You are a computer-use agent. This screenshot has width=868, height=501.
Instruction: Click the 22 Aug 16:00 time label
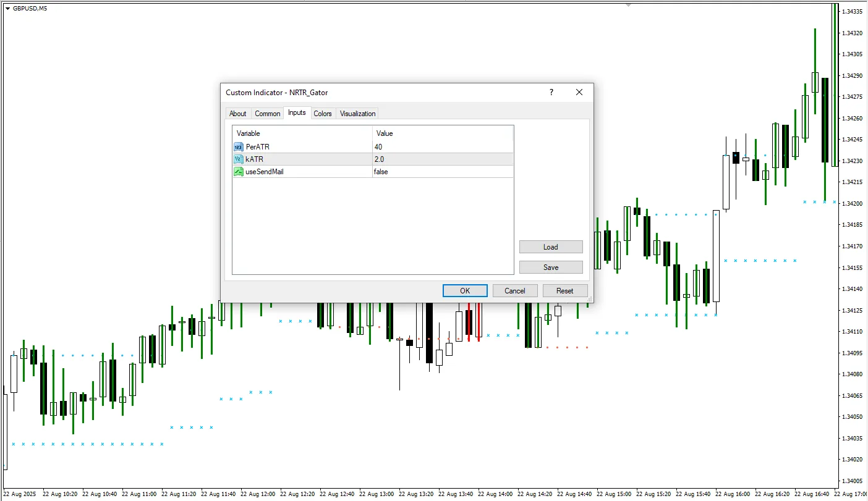click(734, 494)
